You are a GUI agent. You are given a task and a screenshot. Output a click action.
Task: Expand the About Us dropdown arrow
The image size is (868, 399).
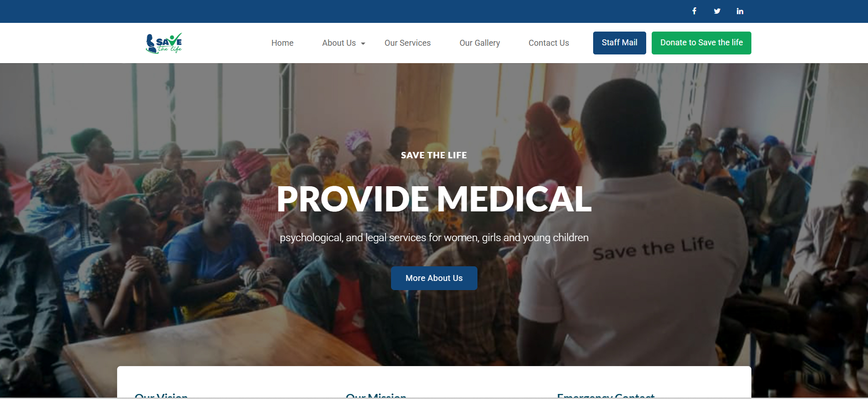(363, 43)
